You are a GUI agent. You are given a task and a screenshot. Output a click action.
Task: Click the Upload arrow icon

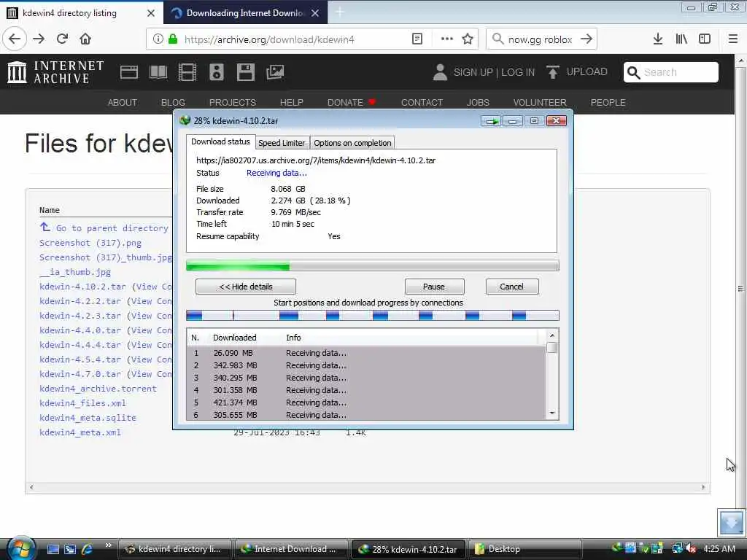coord(553,72)
